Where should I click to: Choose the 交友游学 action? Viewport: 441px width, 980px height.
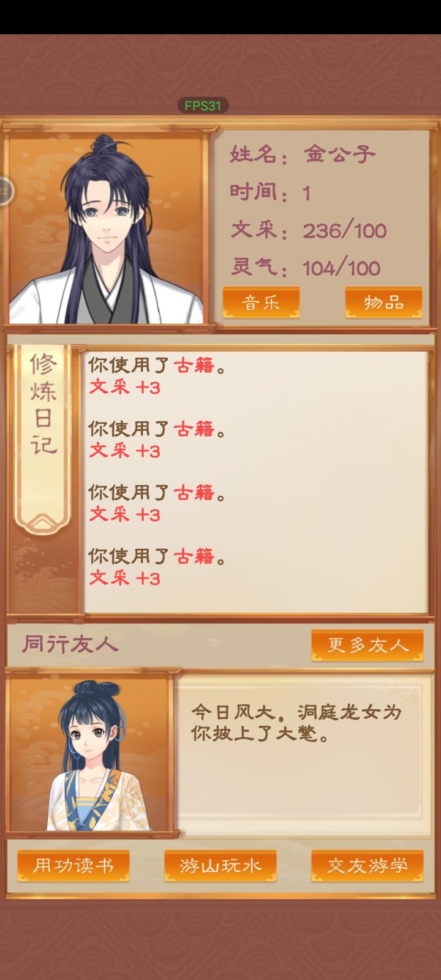367,865
